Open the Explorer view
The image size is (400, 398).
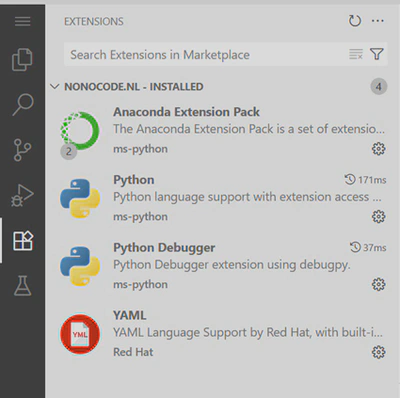click(22, 60)
